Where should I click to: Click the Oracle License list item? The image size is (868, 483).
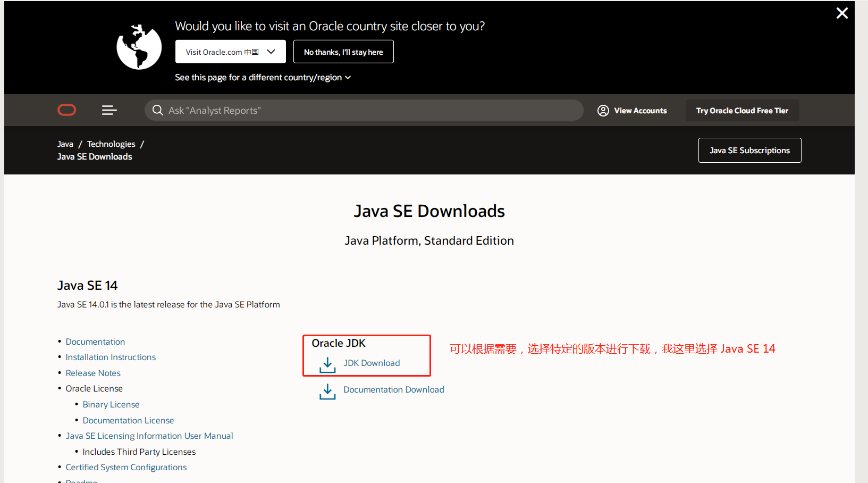94,388
